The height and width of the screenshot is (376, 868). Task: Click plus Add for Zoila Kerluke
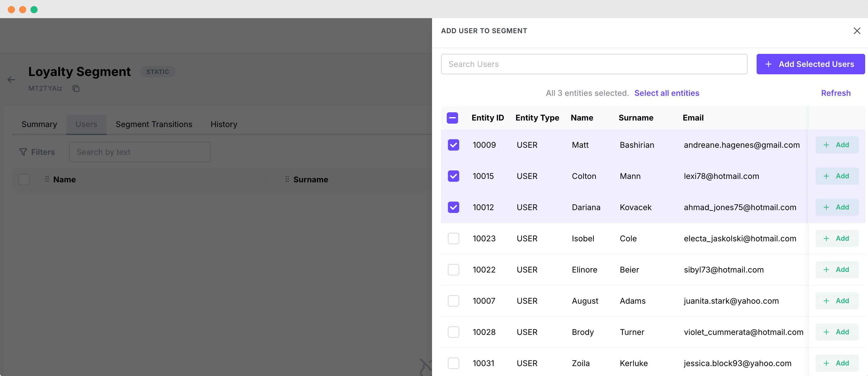coord(837,363)
